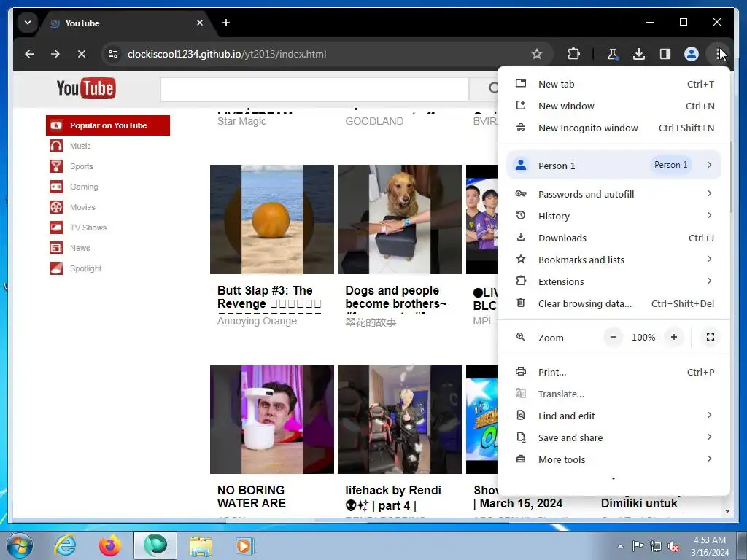Expand the Extensions submenu in menu

click(614, 281)
